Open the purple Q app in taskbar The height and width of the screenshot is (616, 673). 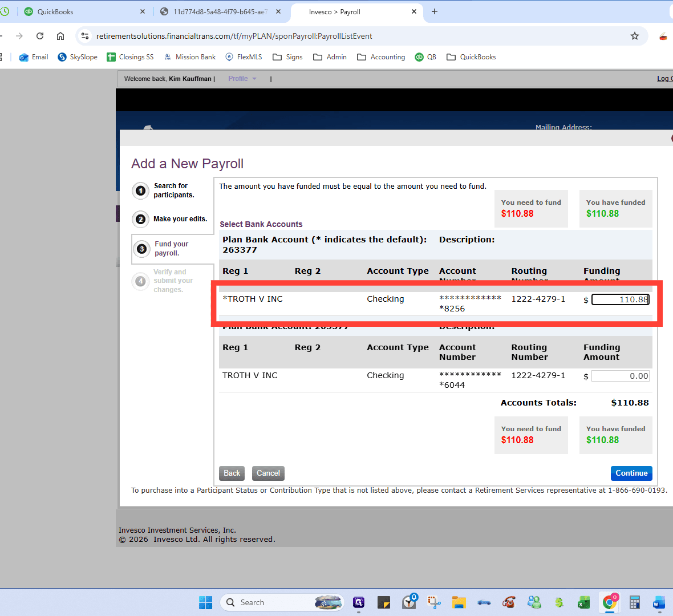[359, 602]
